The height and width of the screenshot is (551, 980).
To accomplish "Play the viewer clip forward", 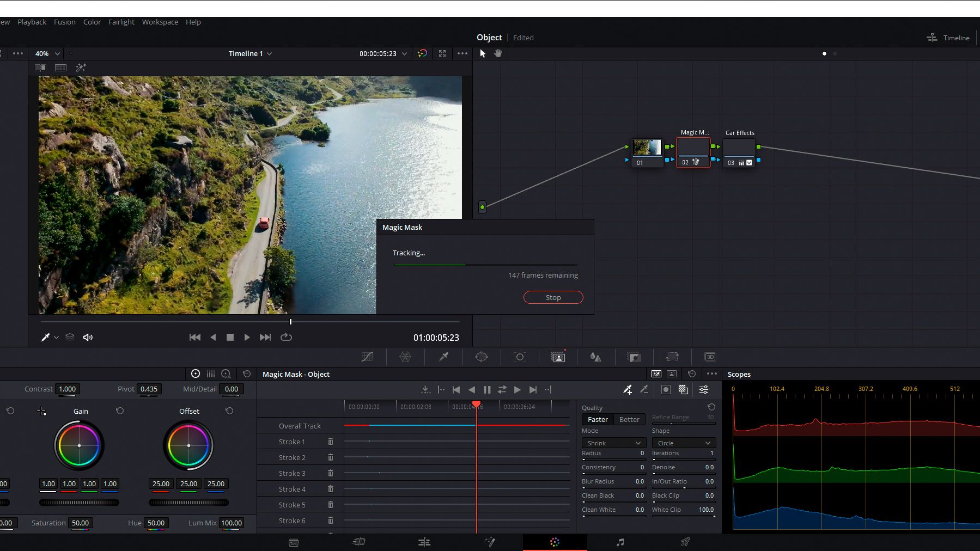I will 247,338.
